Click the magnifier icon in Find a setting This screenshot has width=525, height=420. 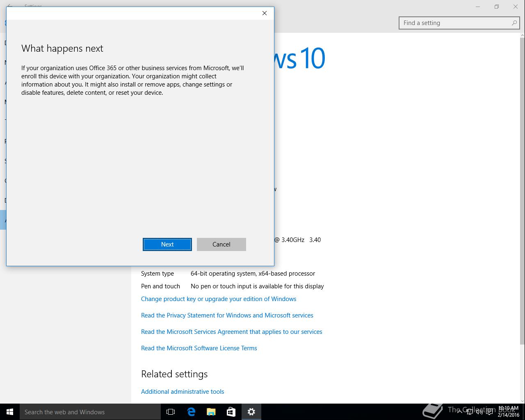click(x=514, y=23)
